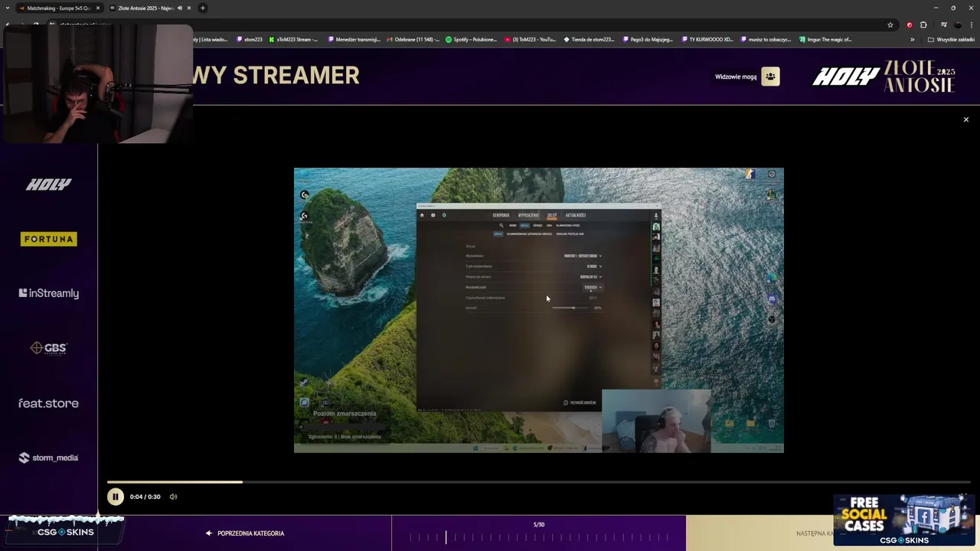
Task: Close the video overlay with X
Action: coord(965,119)
